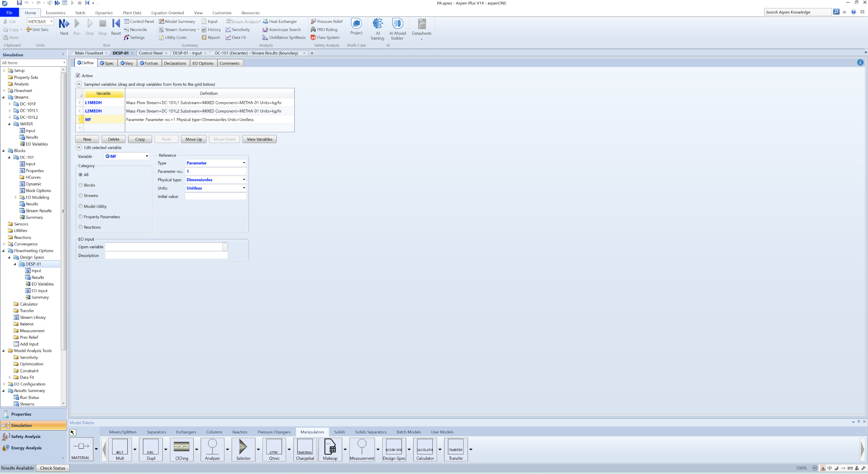The image size is (868, 474).
Task: Select the Blocks category radio button
Action: 81,185
